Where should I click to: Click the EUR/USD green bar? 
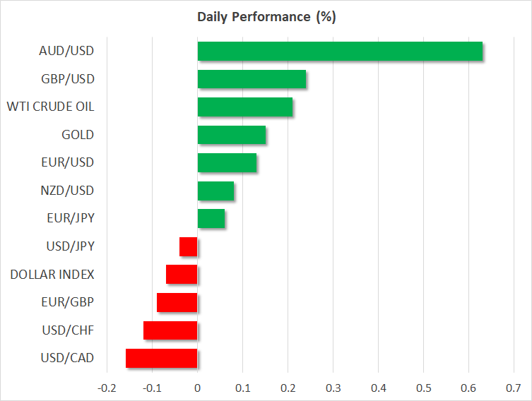227,163
